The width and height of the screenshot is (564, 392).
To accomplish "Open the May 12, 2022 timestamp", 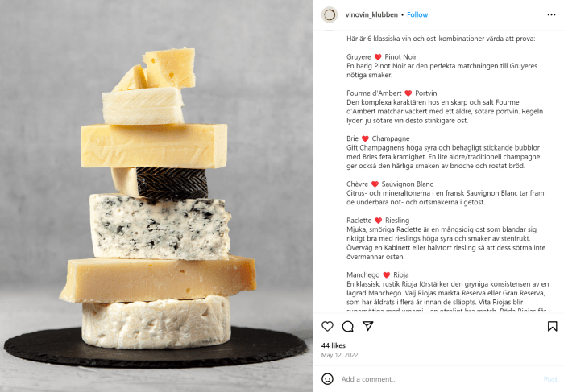I will tap(339, 355).
